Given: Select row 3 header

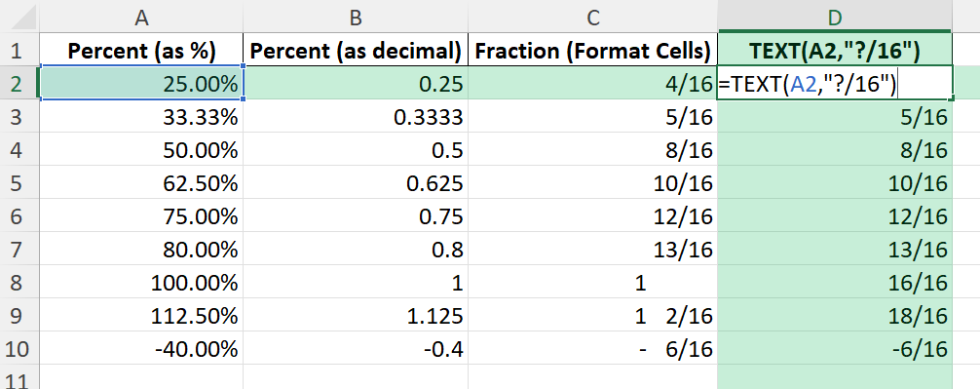Looking at the screenshot, I should click(x=19, y=116).
